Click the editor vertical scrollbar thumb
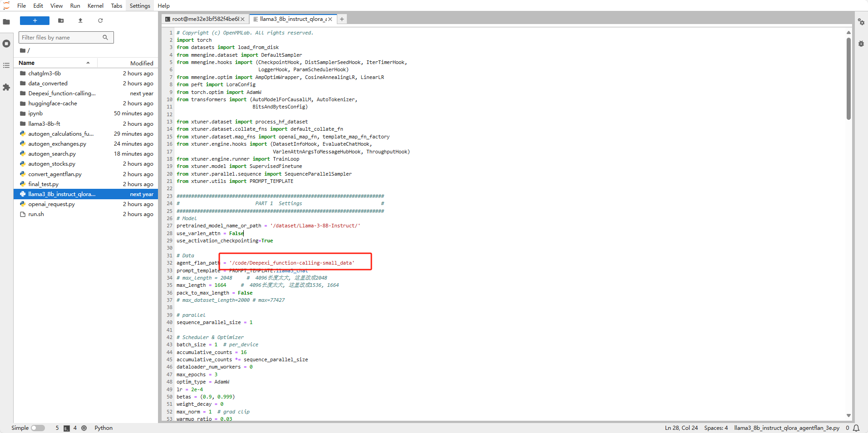The height and width of the screenshot is (433, 868). (x=848, y=79)
